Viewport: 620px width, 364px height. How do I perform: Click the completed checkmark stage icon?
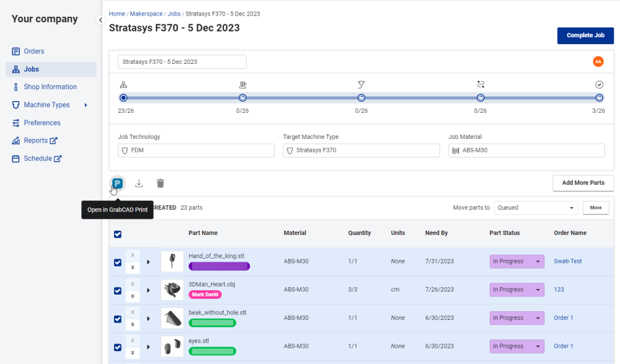(600, 85)
